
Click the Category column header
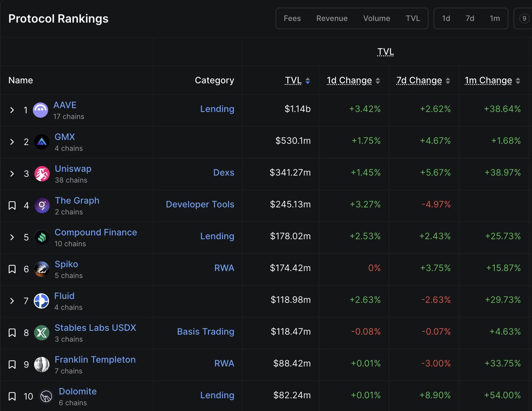point(215,81)
